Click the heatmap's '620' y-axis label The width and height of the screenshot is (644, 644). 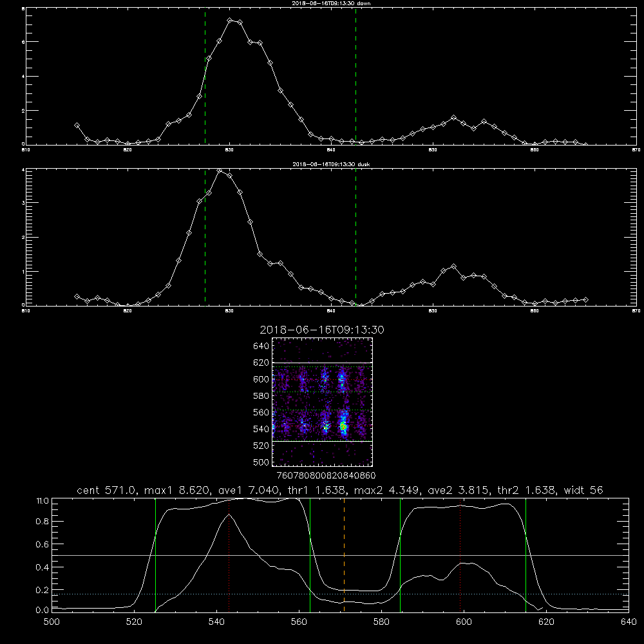[x=261, y=363]
